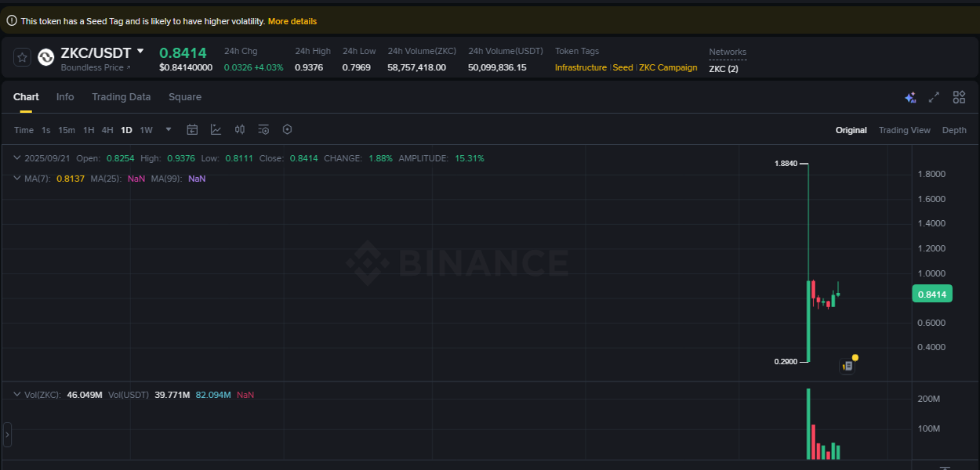Screen dimensions: 980x470
Task: Open the widgets layout icon
Action: (958, 97)
